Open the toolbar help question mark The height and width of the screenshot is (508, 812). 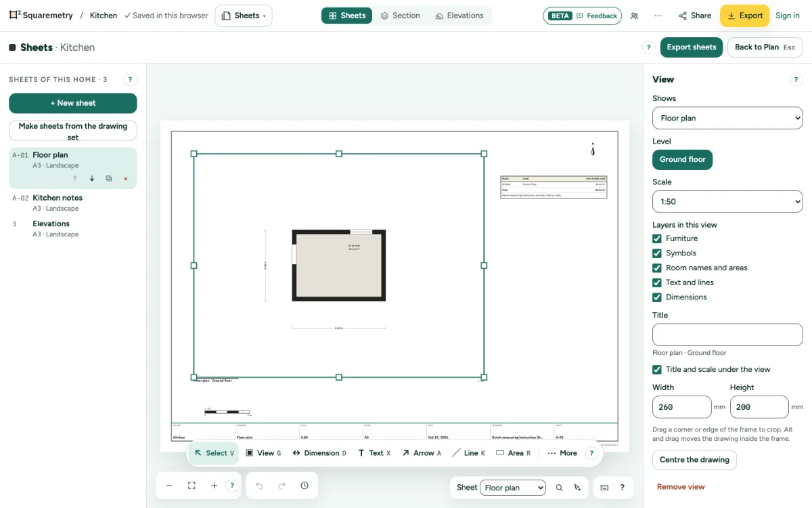tap(591, 453)
